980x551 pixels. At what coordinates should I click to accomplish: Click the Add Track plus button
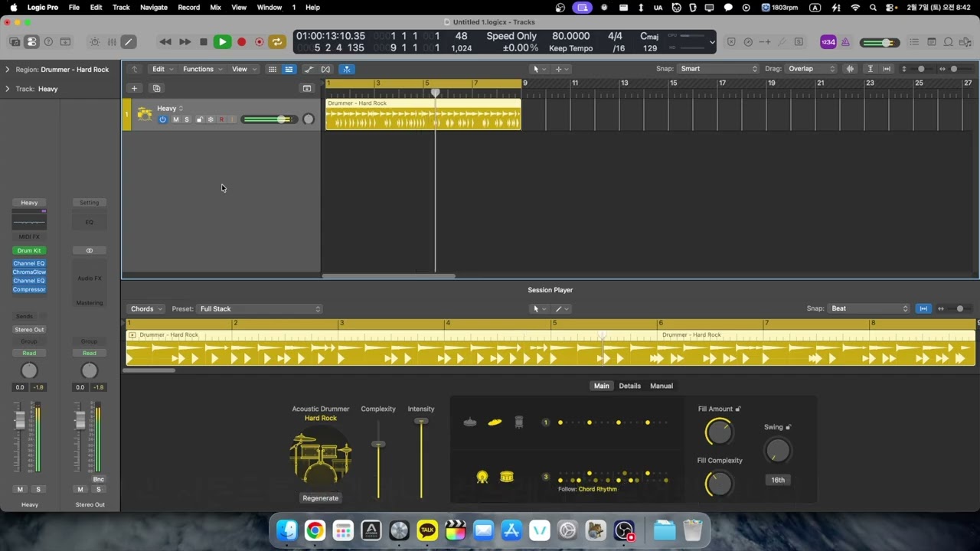click(x=134, y=88)
